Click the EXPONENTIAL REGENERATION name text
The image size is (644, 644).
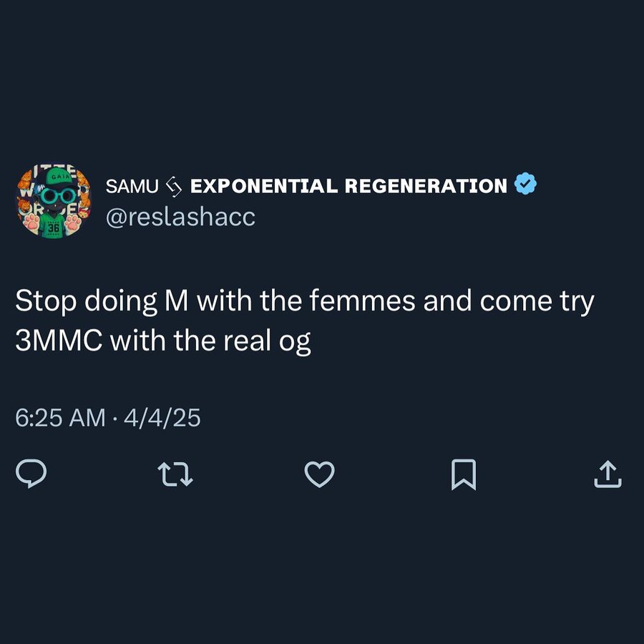click(348, 187)
